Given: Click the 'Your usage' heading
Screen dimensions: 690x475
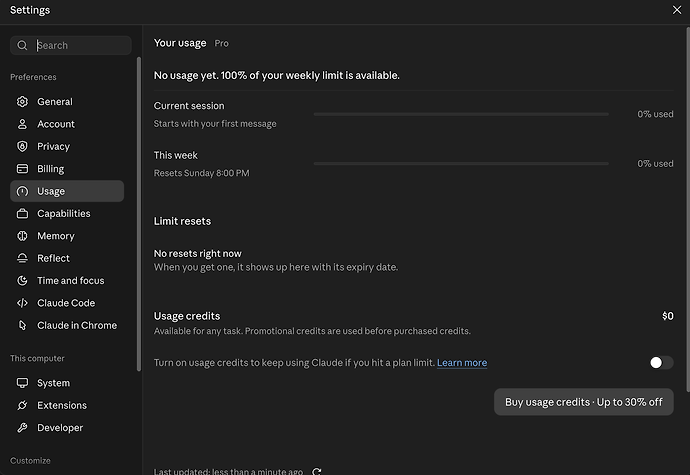Looking at the screenshot, I should pos(180,43).
